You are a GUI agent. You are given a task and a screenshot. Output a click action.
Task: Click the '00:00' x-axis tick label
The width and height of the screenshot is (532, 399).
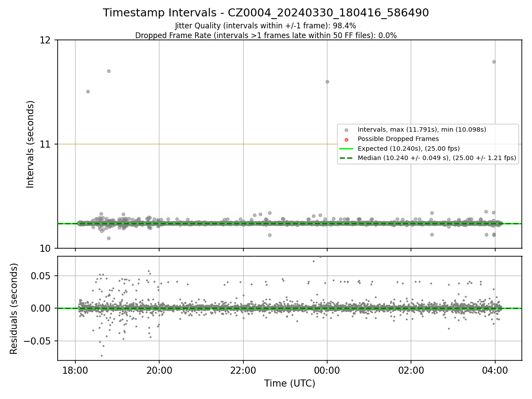(x=327, y=370)
